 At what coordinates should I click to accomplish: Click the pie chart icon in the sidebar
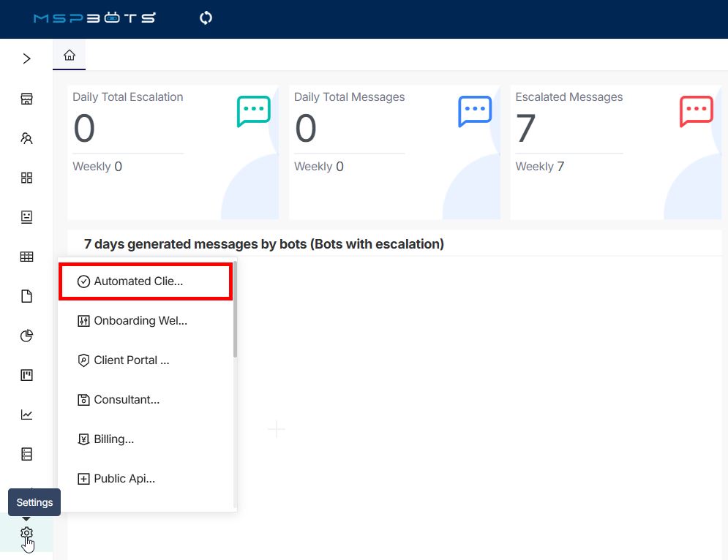pos(27,336)
